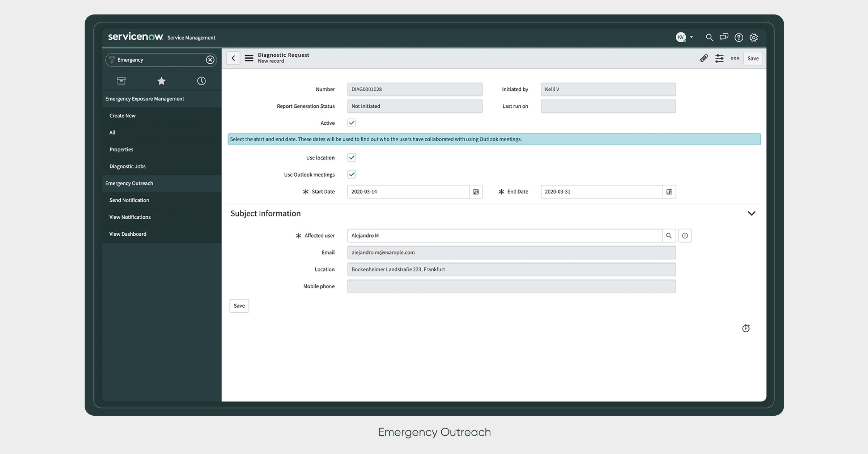Click the global search magnifier icon
868x454 pixels.
709,37
